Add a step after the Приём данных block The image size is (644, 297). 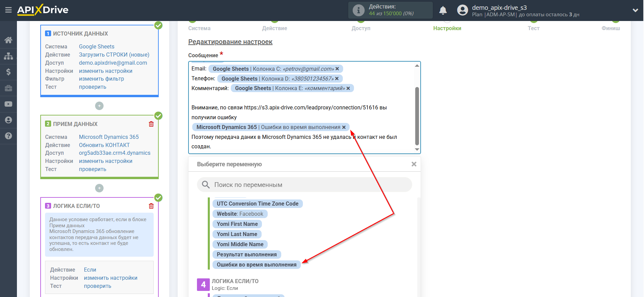click(99, 188)
